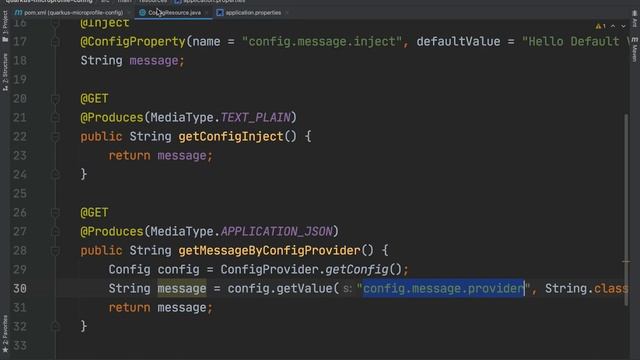The image size is (640, 360).
Task: Go to next highlighted problem arrow
Action: [623, 26]
